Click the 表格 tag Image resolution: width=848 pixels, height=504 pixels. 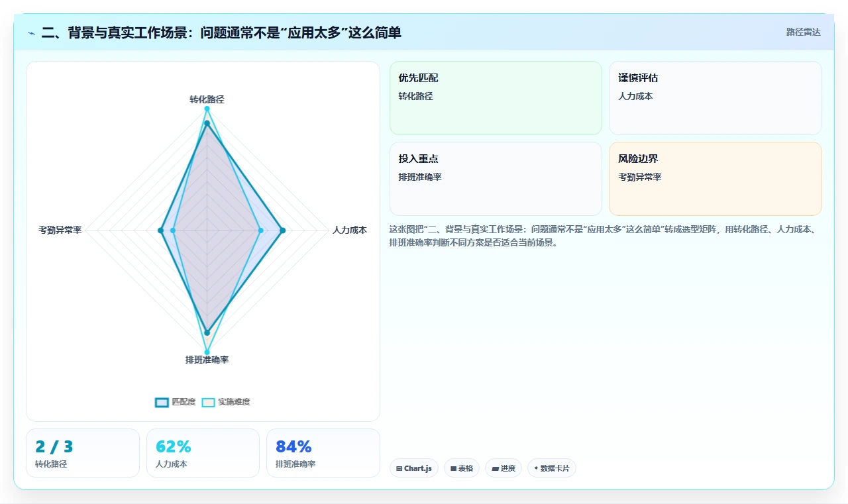click(x=462, y=468)
